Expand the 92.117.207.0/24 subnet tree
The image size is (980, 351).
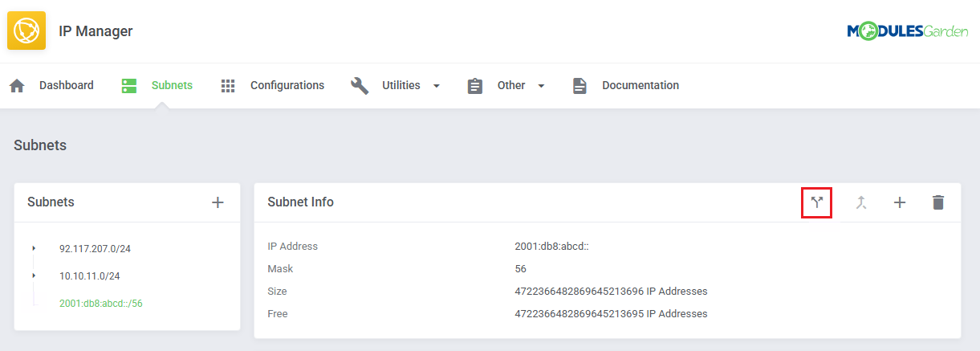(x=34, y=249)
